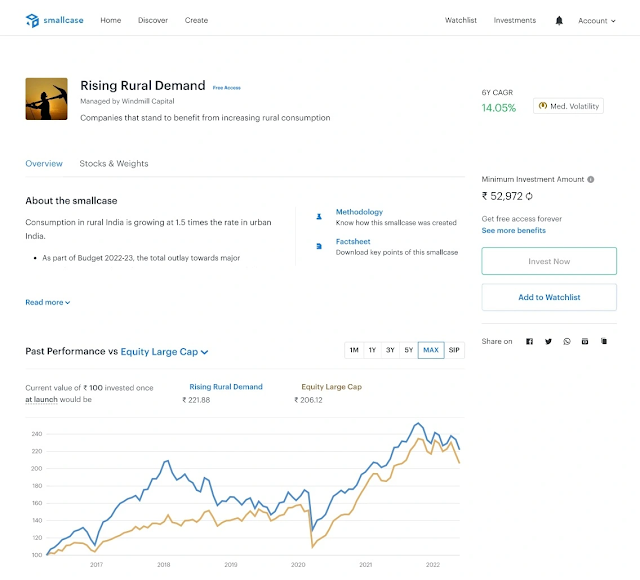Click the ₹ 52,972 investment amount

[x=502, y=196]
